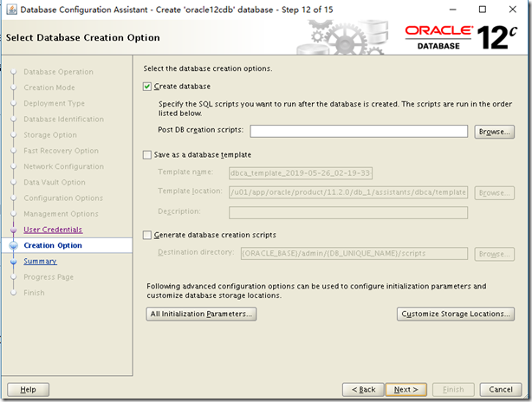Browse for post DB creation scripts
532x402 pixels.
coord(495,132)
